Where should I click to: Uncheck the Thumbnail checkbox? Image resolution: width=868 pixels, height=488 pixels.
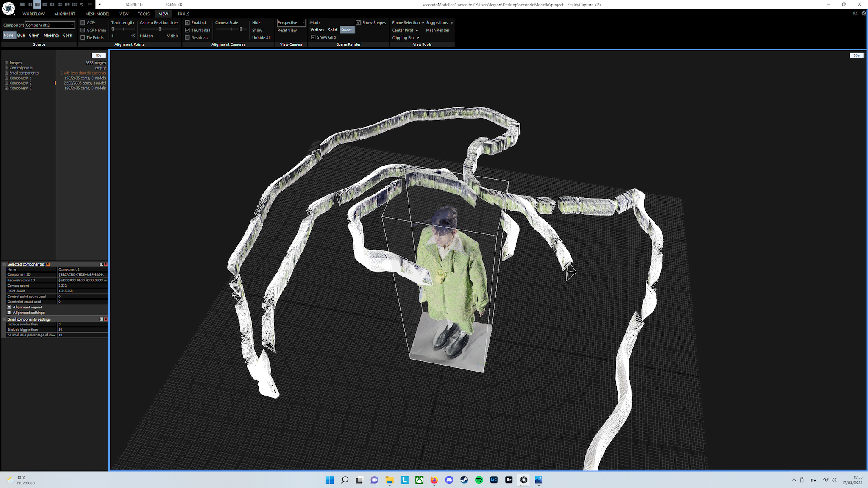click(x=187, y=30)
